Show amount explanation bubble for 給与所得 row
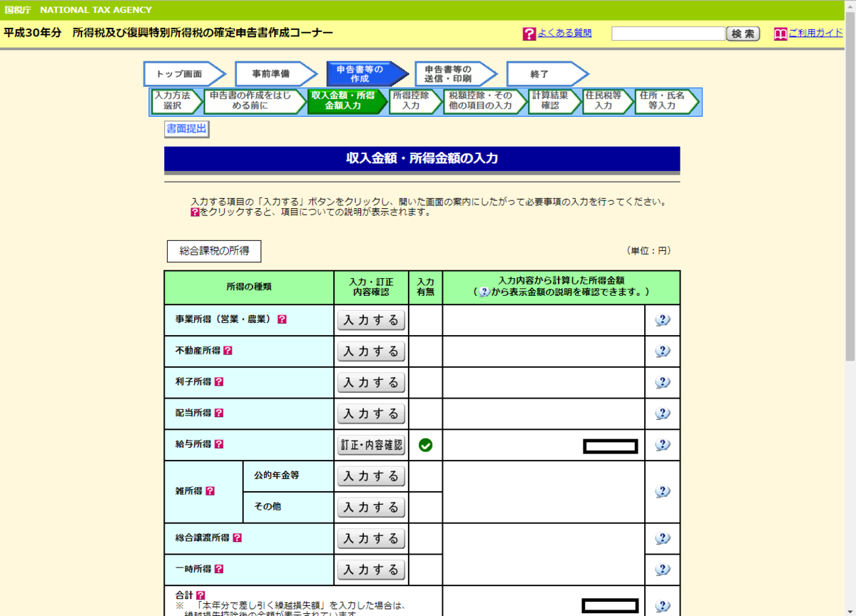 pos(663,445)
